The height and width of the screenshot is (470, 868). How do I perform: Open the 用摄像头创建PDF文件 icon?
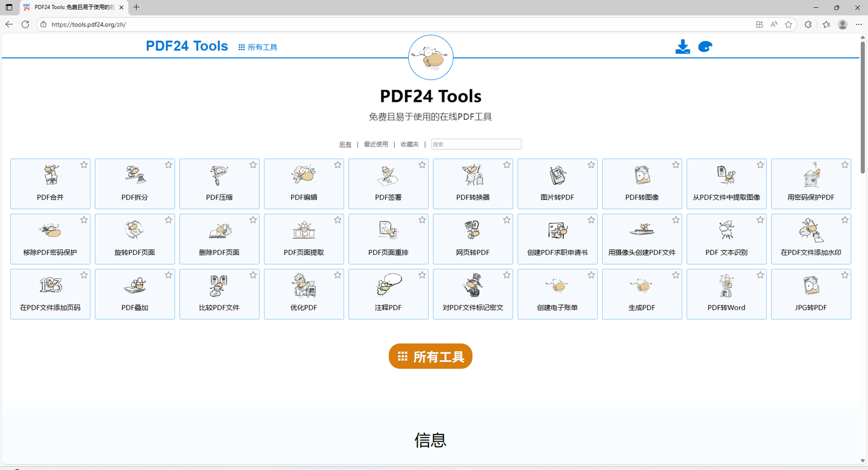pos(642,230)
